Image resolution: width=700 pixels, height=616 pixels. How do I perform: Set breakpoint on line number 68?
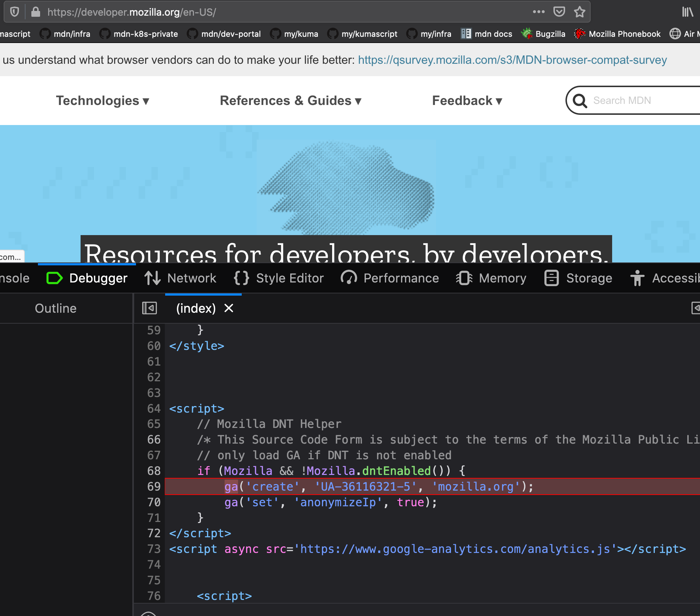click(154, 471)
